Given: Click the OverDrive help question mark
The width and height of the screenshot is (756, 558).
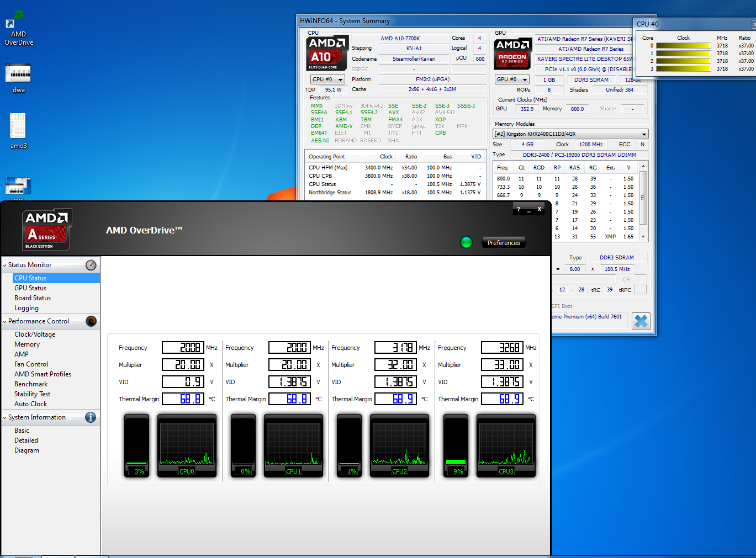Looking at the screenshot, I should [x=519, y=209].
